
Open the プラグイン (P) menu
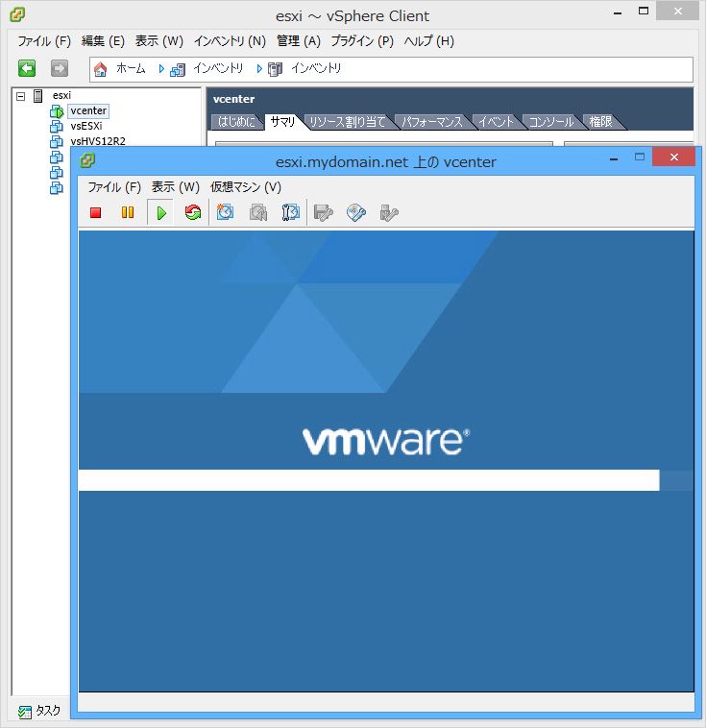[x=362, y=41]
